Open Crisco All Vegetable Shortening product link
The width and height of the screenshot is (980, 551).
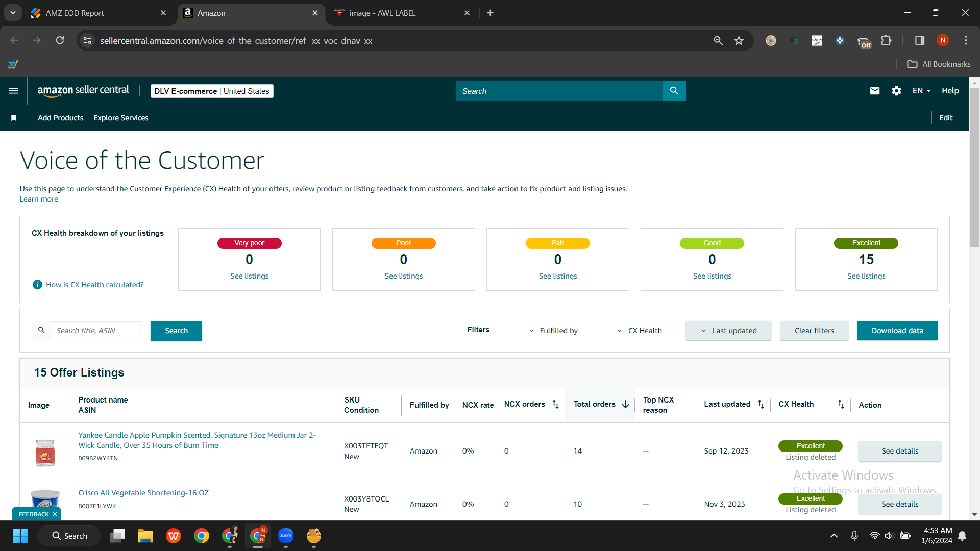coord(143,493)
